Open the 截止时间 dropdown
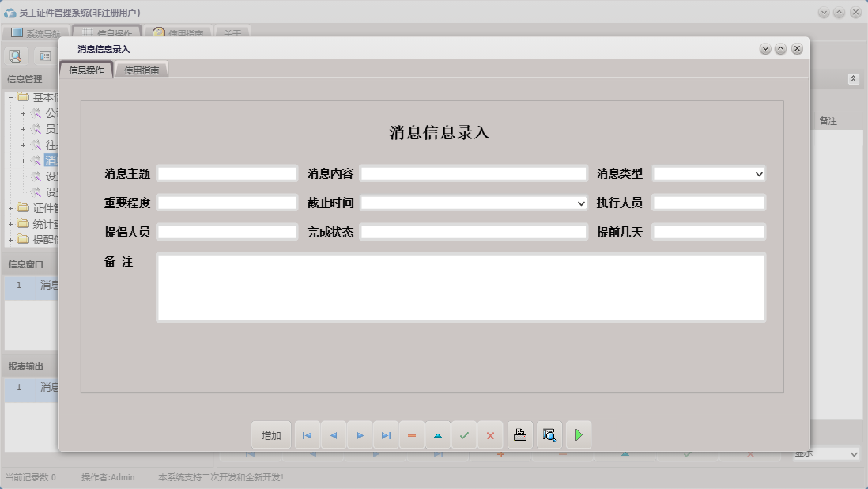The width and height of the screenshot is (868, 489). click(578, 202)
